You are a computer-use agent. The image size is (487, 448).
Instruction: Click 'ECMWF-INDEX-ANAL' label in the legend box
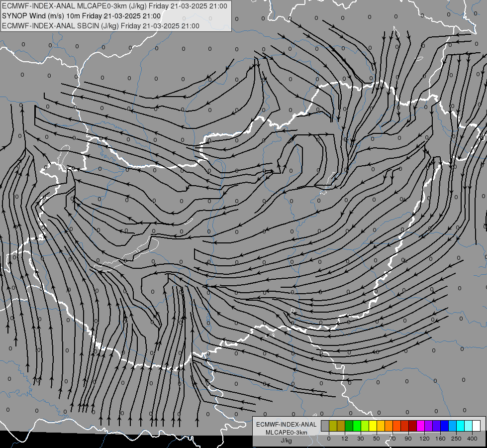click(x=286, y=425)
